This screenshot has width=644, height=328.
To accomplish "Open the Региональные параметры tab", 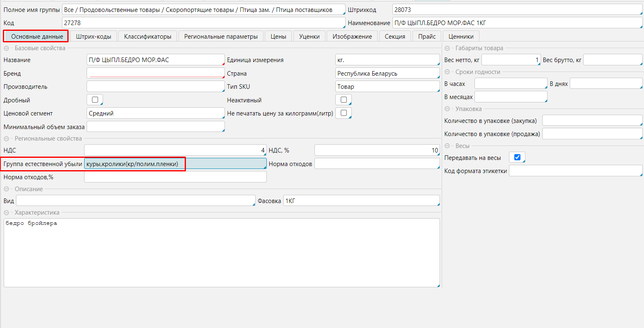I will tap(221, 37).
